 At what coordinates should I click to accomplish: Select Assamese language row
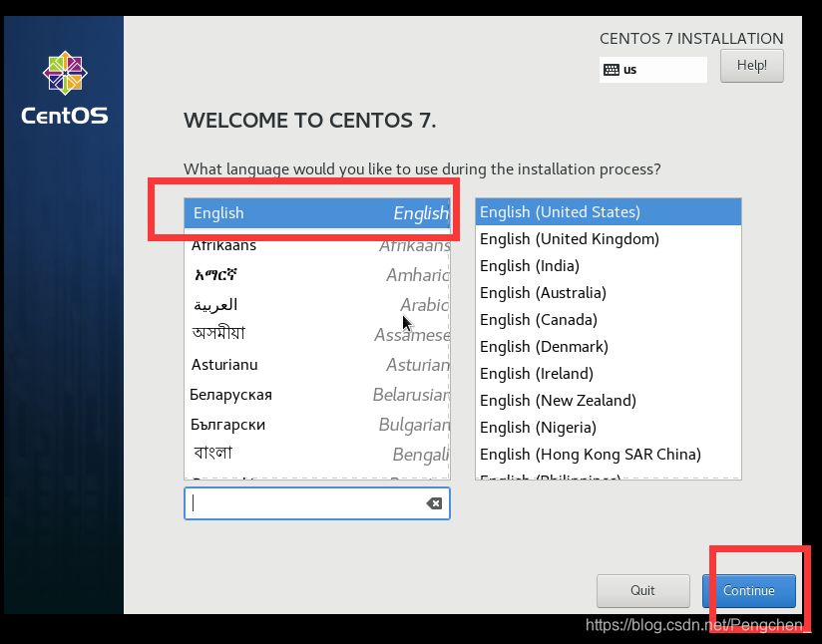(316, 334)
